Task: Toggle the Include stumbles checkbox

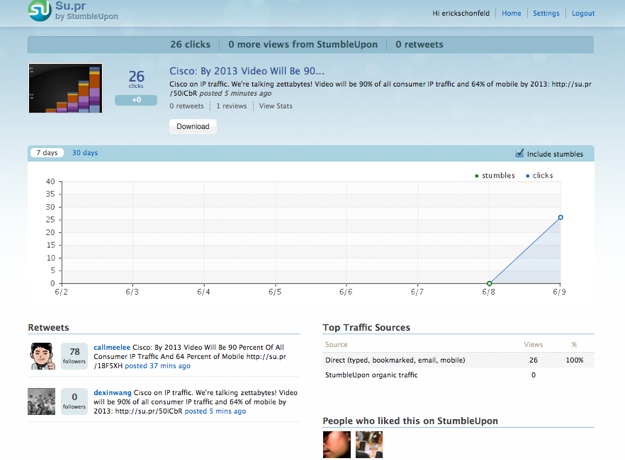Action: pos(519,153)
